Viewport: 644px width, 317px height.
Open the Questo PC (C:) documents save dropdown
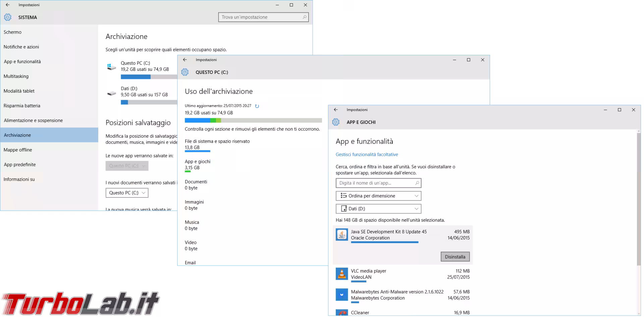(126, 193)
